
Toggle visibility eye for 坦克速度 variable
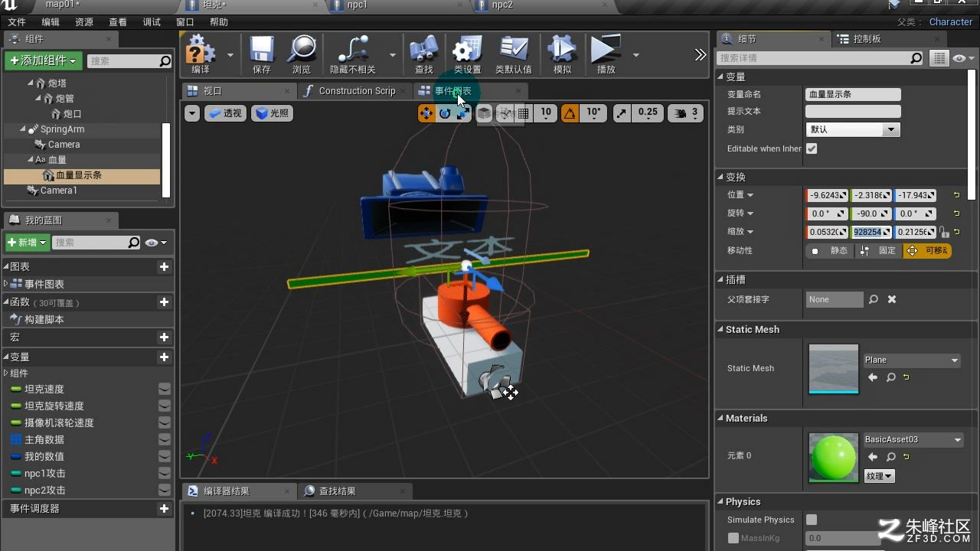click(x=165, y=389)
